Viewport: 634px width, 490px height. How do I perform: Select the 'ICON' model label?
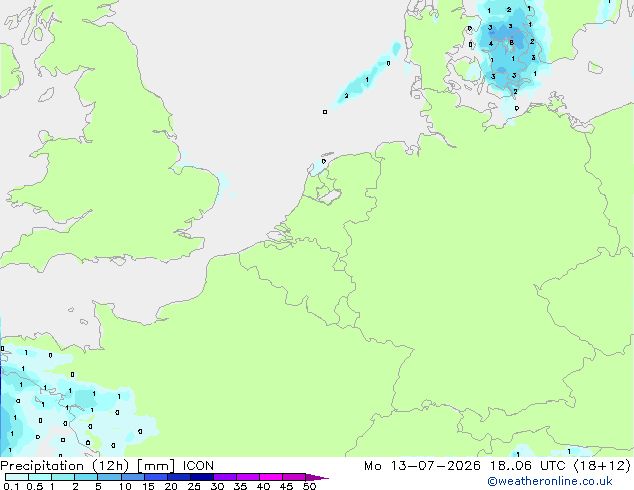coord(198,466)
